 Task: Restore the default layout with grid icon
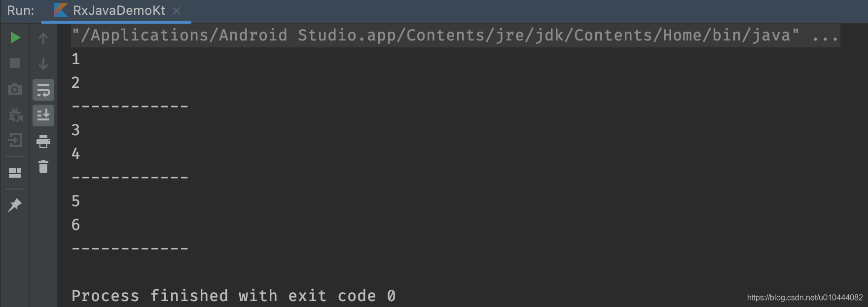(x=15, y=172)
